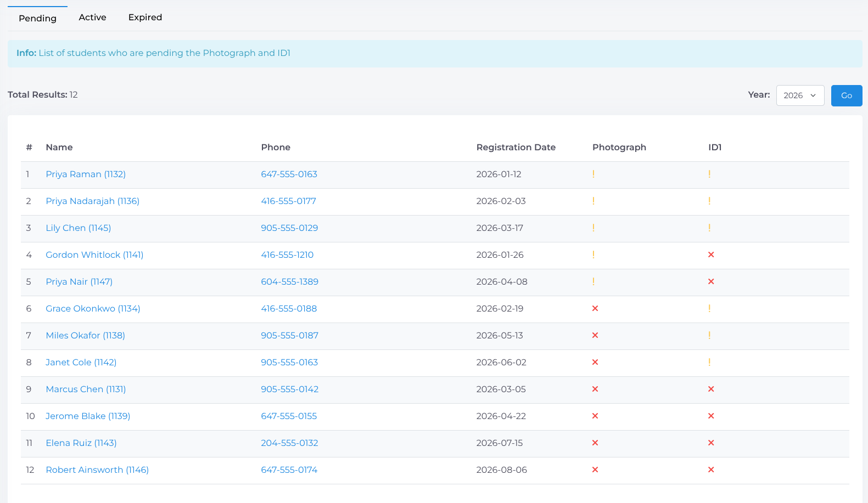Viewport: 868px width, 503px height.
Task: Click Photograph red cross for Grace Okonkwo
Action: click(x=595, y=308)
